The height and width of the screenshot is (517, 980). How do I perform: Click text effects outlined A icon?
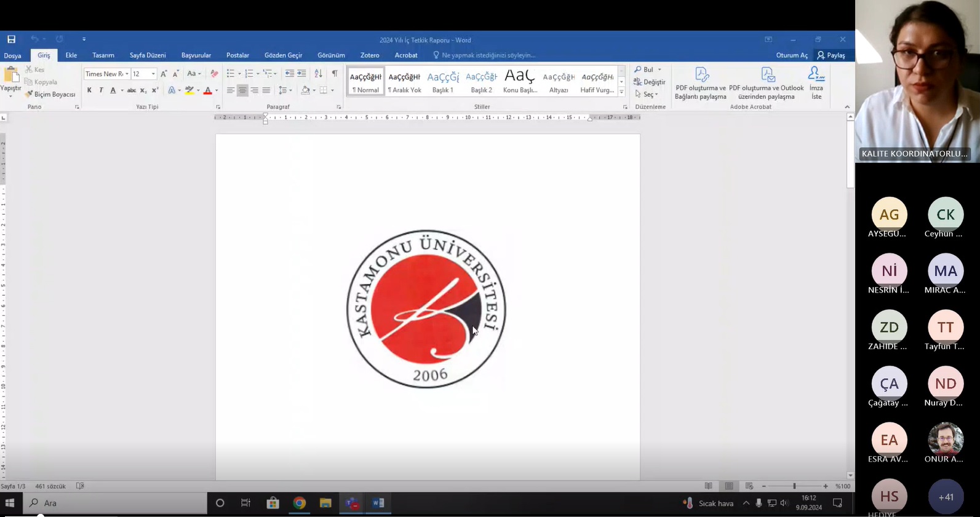point(172,90)
